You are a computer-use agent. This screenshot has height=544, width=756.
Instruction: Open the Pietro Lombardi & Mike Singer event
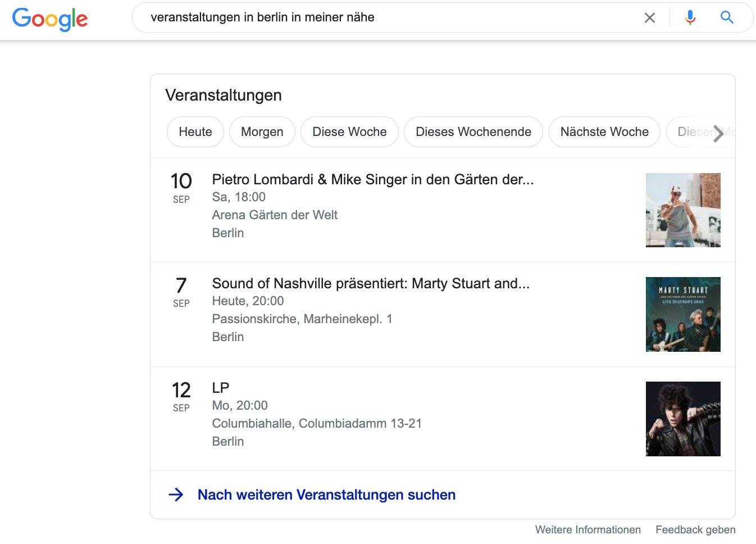(x=373, y=180)
